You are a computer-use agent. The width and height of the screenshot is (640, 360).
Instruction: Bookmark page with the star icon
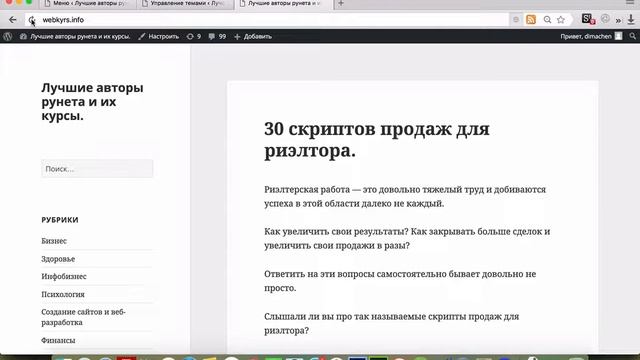(561, 20)
